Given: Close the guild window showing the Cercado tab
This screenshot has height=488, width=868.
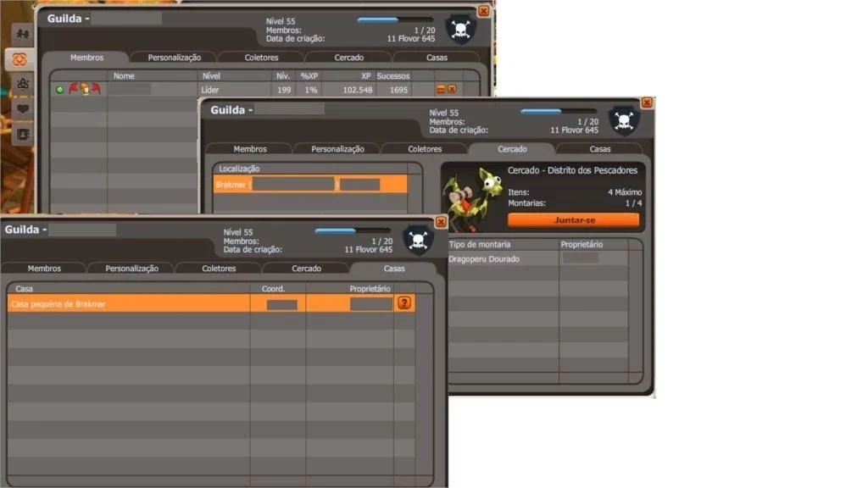Looking at the screenshot, I should [x=647, y=103].
